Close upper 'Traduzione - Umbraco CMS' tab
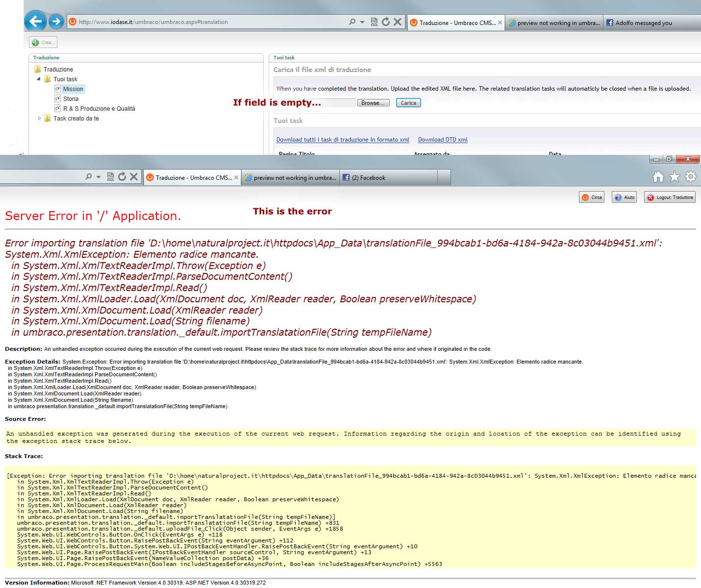 click(x=500, y=23)
